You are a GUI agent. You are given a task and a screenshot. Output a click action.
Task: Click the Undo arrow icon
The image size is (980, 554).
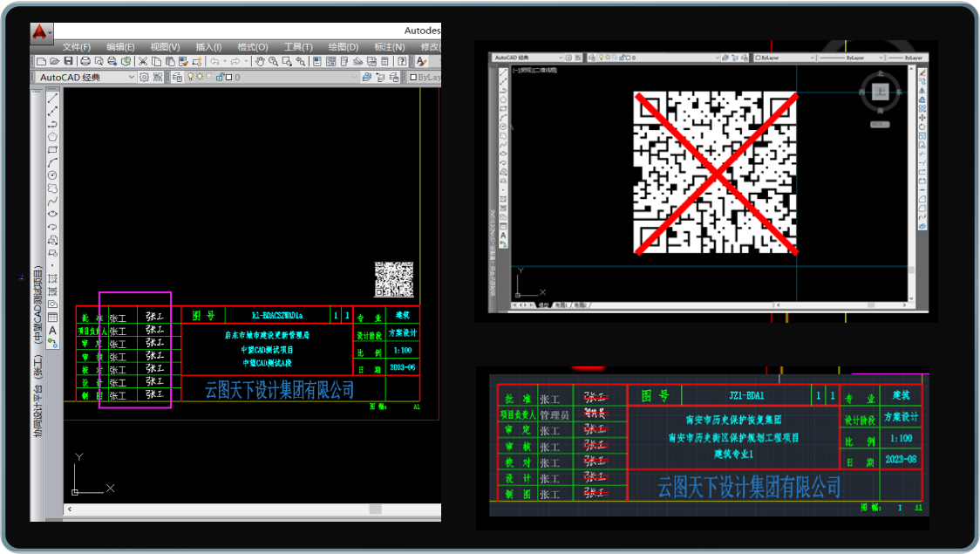(x=214, y=61)
